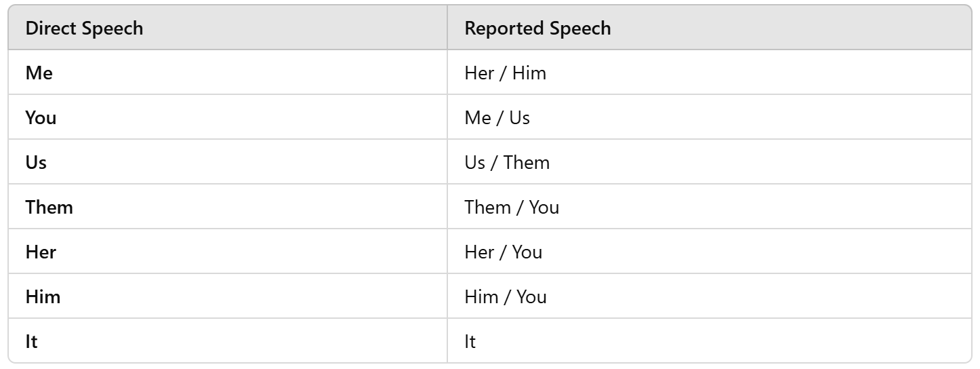Click the "Reported Speech" column header
This screenshot has height=369, width=980.
coord(537,28)
